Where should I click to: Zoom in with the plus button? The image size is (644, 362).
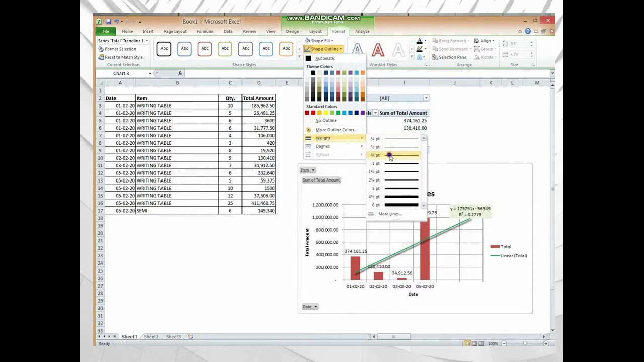546,343
